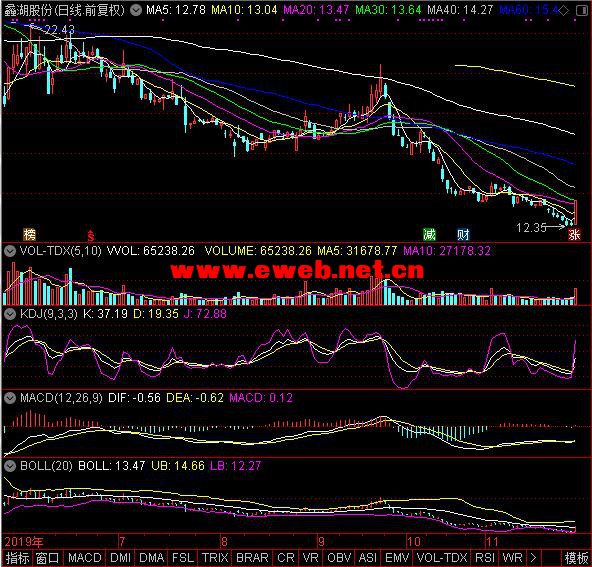592x567 pixels.
Task: Click the blue 财 marker icon
Action: tap(463, 234)
